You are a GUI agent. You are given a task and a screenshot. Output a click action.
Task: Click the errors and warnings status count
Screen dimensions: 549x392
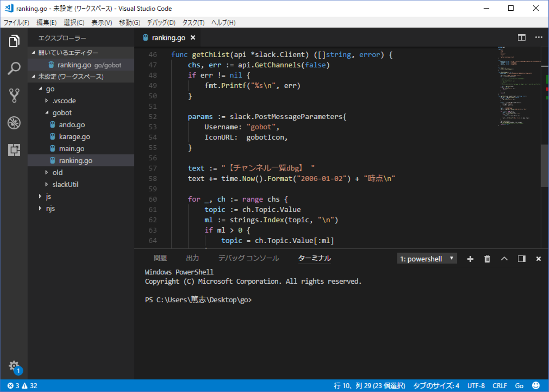[x=22, y=386]
